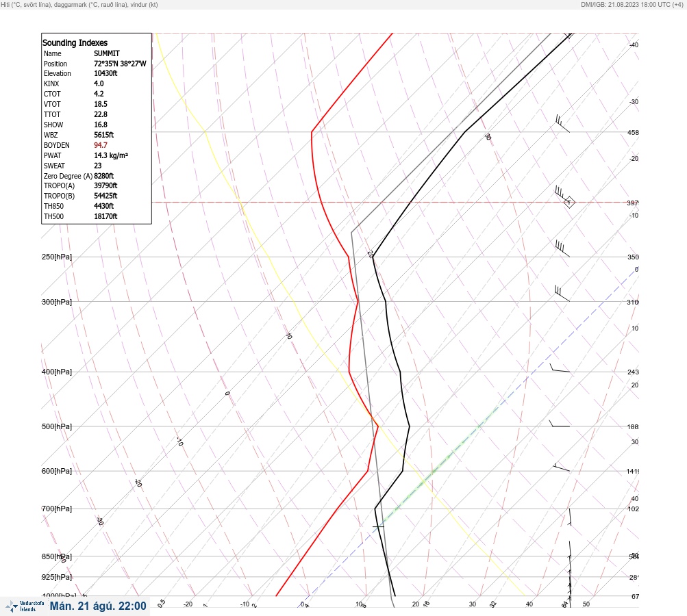This screenshot has height=616, width=687.
Task: Click the 'Sounding Indexes' heading
Action: click(75, 43)
